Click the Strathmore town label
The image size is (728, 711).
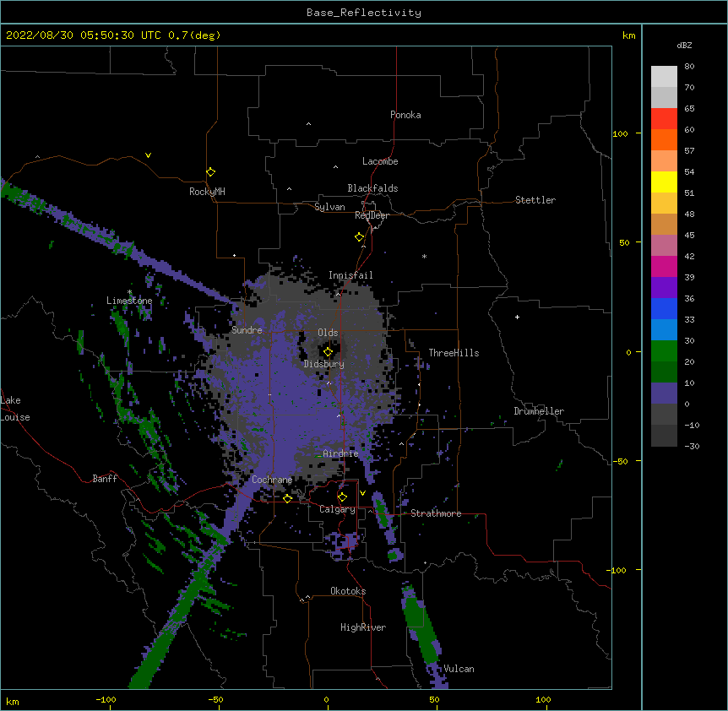click(436, 513)
